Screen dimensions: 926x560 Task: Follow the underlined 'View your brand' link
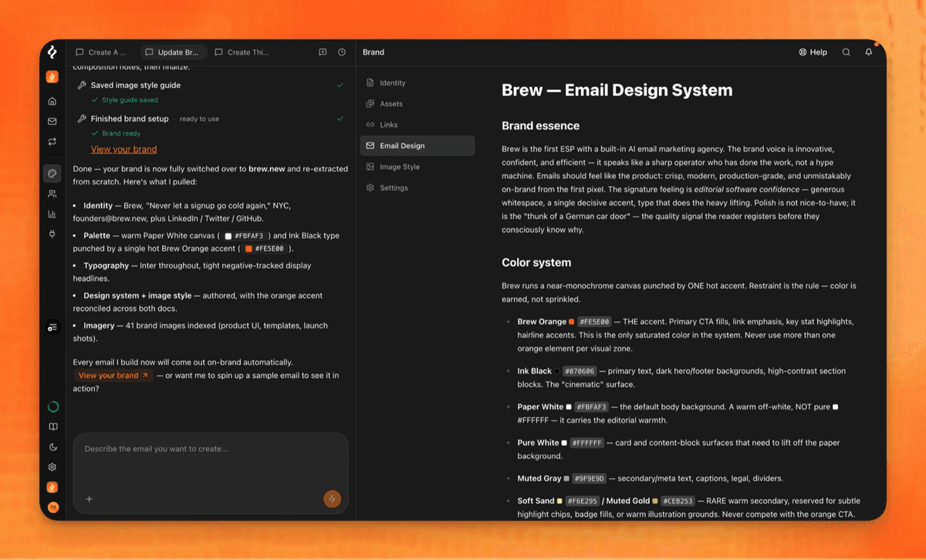[123, 150]
